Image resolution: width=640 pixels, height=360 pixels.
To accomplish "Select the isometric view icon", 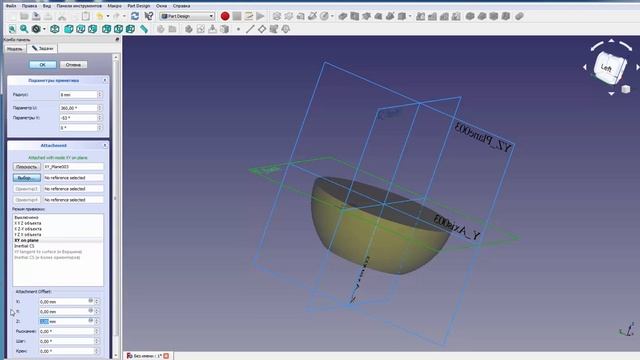I will pyautogui.click(x=55, y=29).
